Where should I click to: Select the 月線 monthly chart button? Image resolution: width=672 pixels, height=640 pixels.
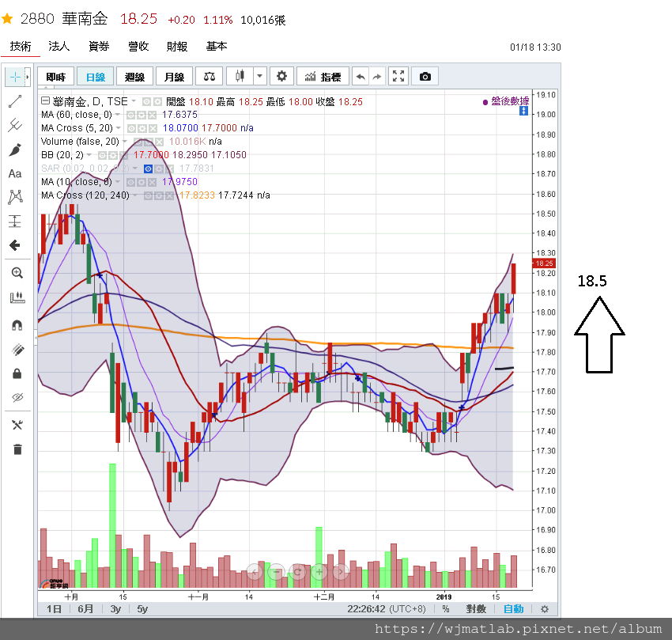pos(174,77)
